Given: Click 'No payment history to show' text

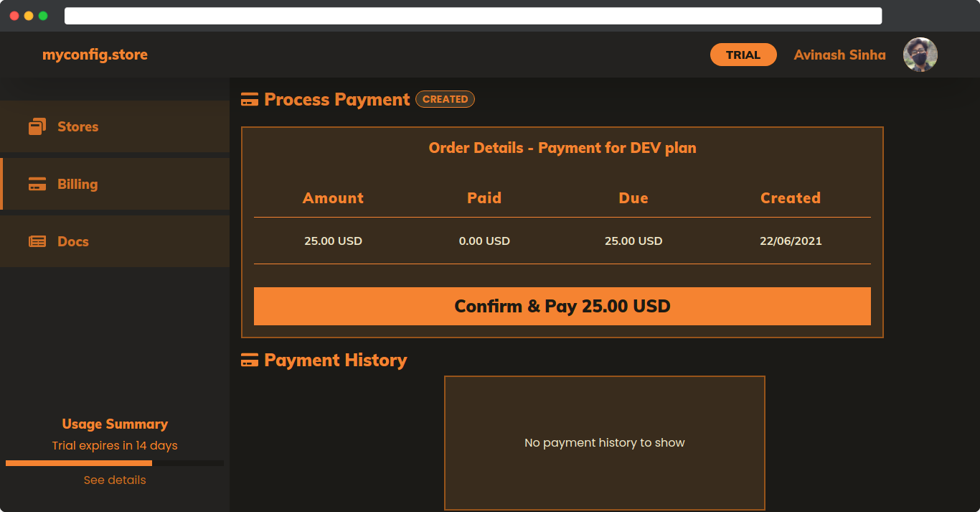Looking at the screenshot, I should [605, 443].
